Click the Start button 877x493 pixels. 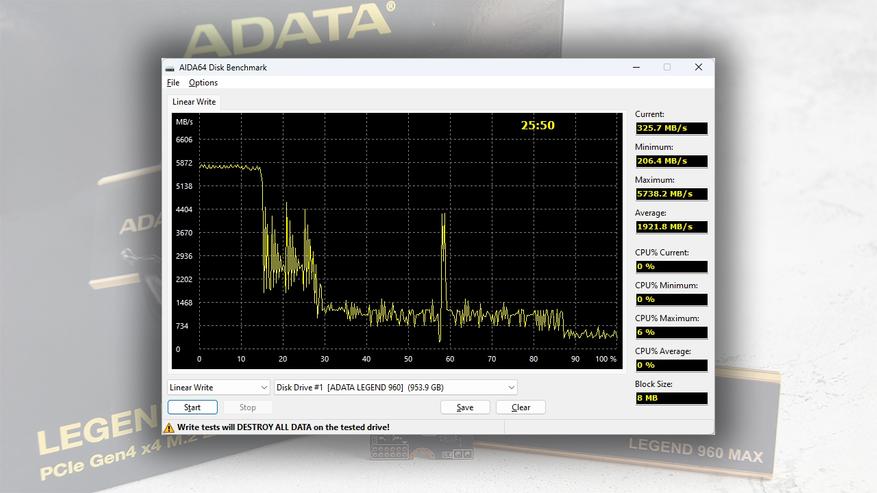(x=192, y=407)
